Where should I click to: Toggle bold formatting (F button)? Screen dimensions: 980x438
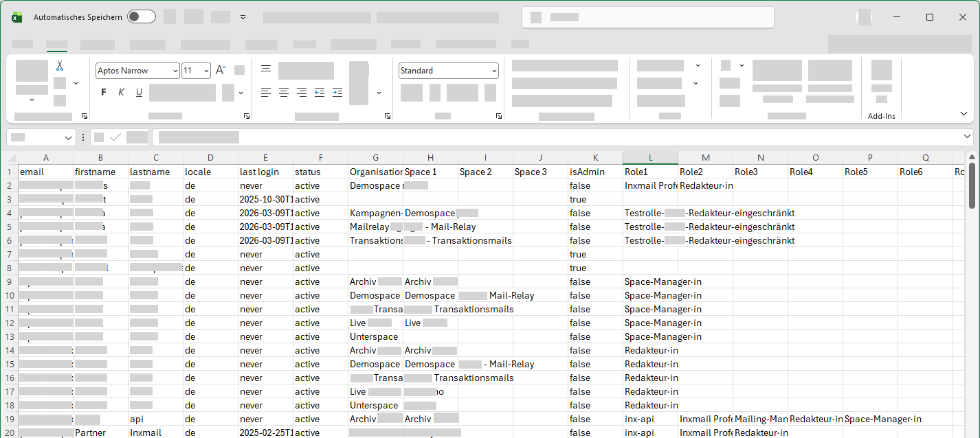(104, 93)
